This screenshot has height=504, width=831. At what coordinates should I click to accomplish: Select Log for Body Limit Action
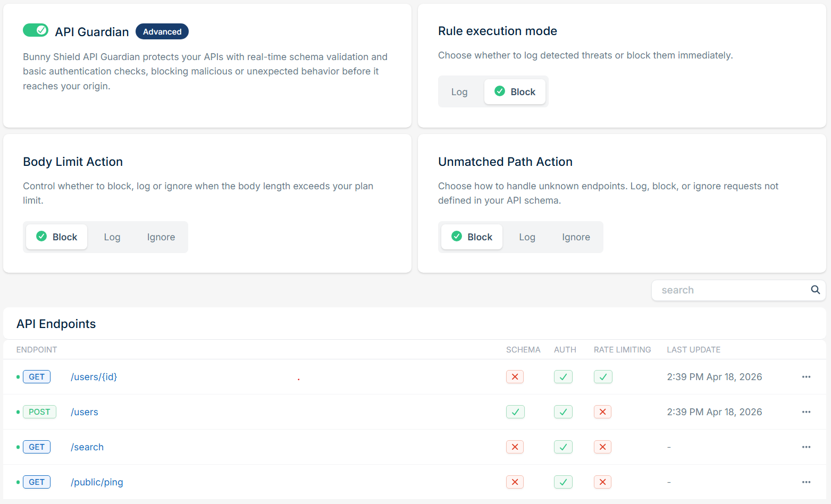click(112, 237)
